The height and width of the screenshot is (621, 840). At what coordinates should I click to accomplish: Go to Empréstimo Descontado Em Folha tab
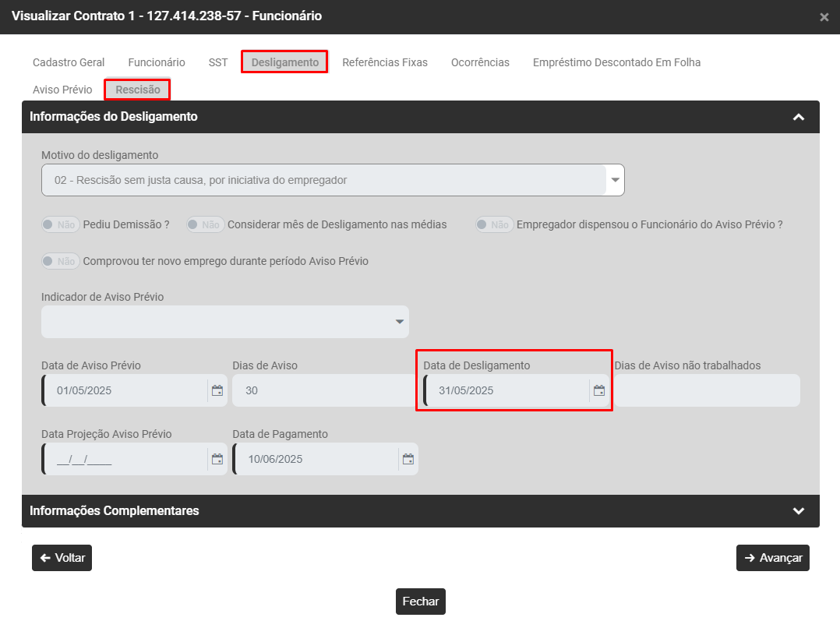pos(616,62)
